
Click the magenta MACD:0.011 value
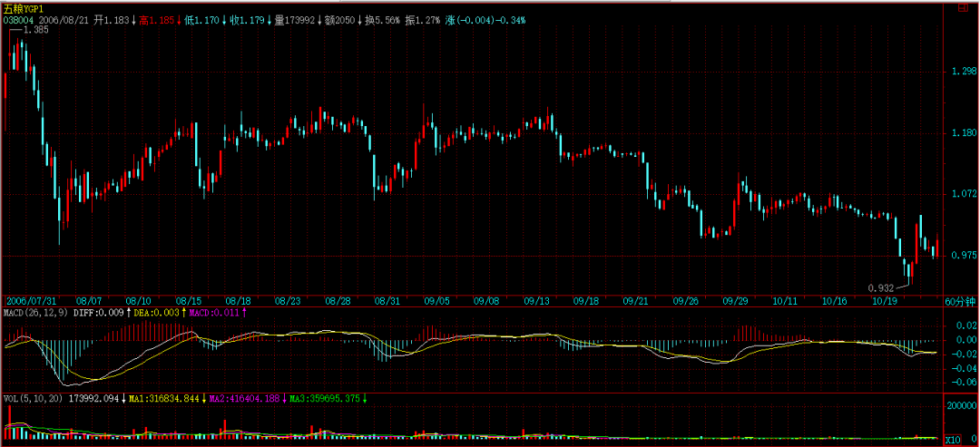(x=214, y=312)
